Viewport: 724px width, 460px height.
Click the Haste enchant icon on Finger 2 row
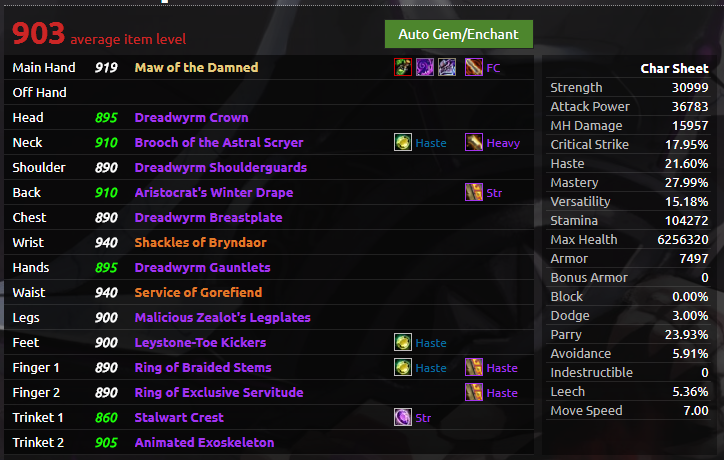coord(474,392)
